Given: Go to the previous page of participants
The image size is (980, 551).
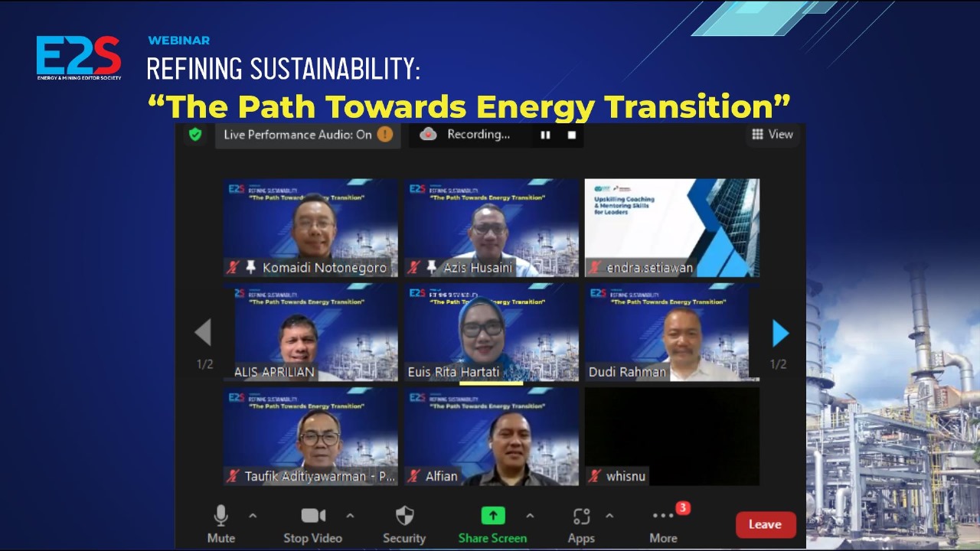Looking at the screenshot, I should tap(203, 333).
